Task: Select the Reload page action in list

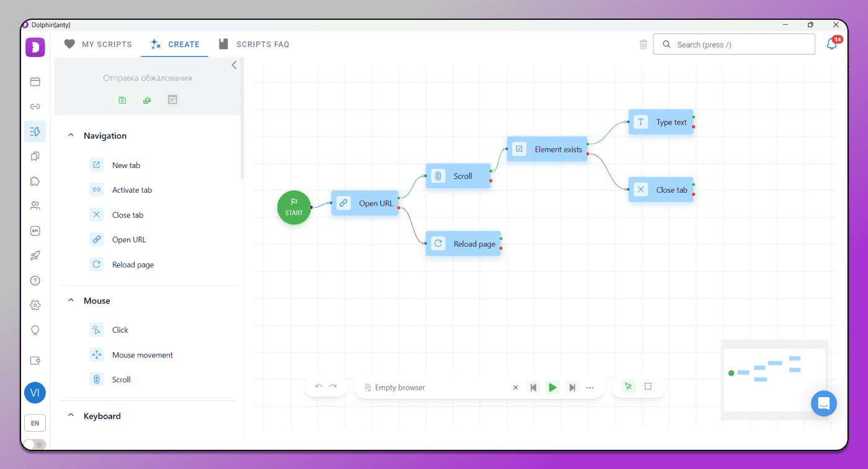Action: [x=133, y=265]
